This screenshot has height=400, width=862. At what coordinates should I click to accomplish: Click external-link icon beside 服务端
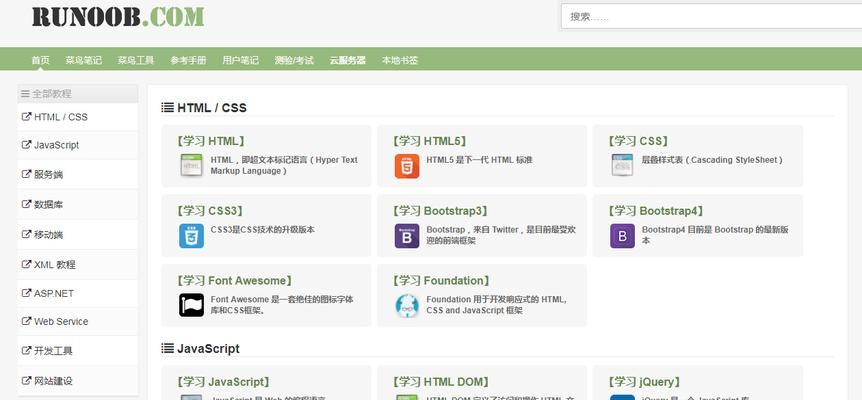(26, 174)
